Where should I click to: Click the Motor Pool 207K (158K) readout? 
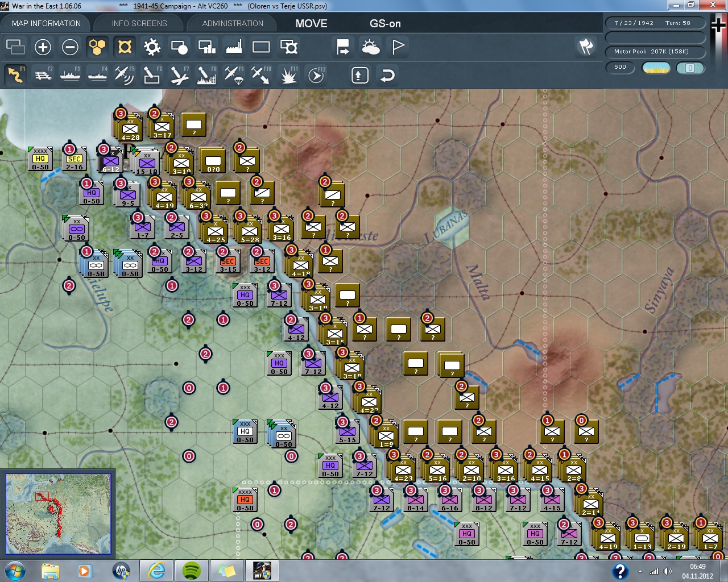pyautogui.click(x=655, y=52)
